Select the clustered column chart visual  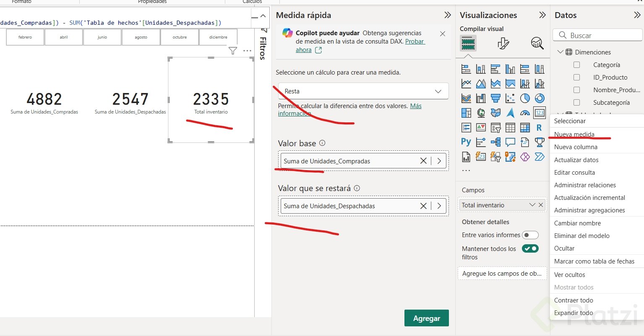click(510, 69)
